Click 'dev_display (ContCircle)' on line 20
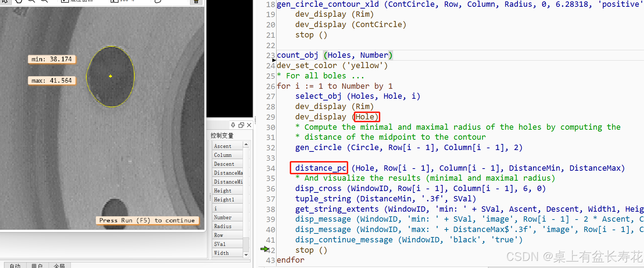The width and height of the screenshot is (644, 268). [x=351, y=25]
